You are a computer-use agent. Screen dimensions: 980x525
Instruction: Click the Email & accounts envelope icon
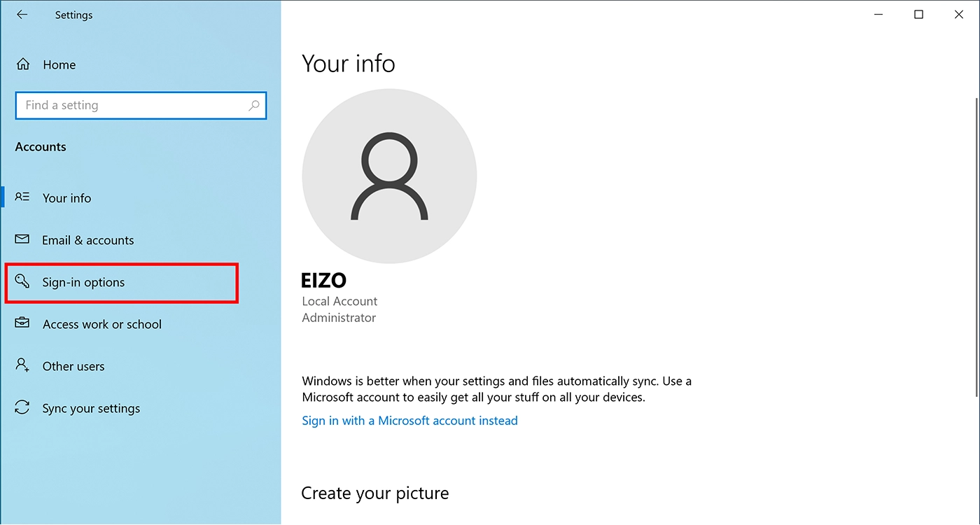22,239
